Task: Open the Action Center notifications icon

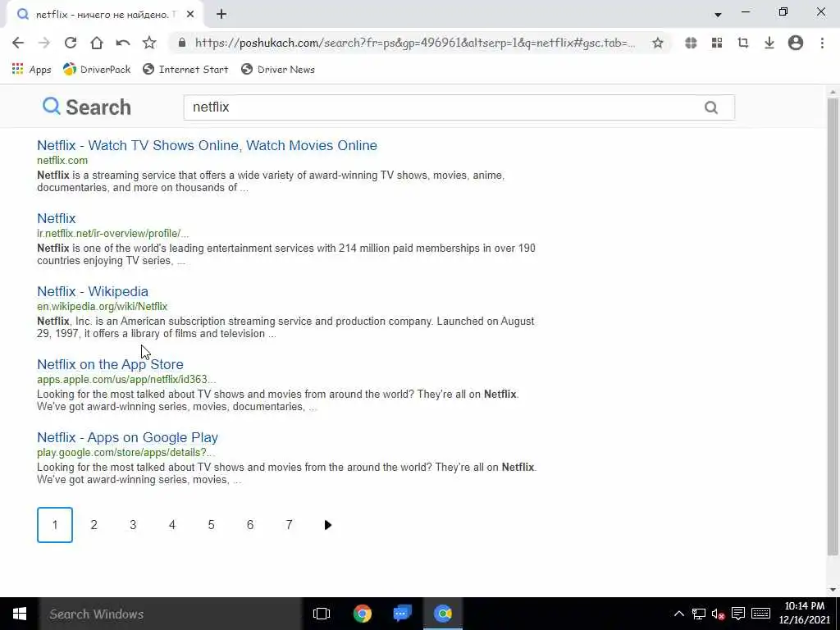Action: [x=738, y=614]
